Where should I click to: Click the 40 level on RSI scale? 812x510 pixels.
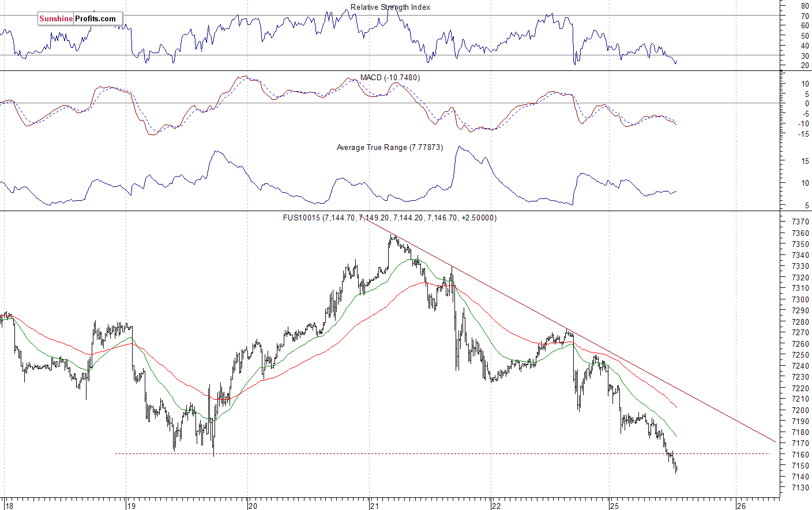pyautogui.click(x=805, y=46)
